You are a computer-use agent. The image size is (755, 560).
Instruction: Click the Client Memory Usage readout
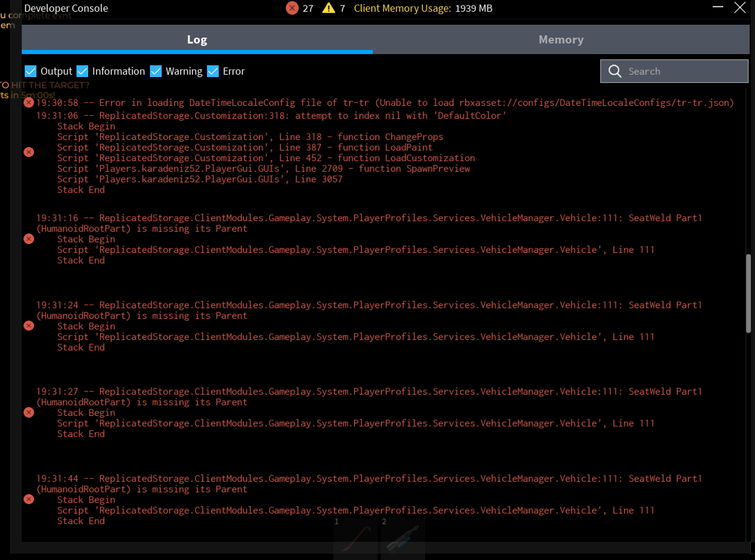coord(423,8)
